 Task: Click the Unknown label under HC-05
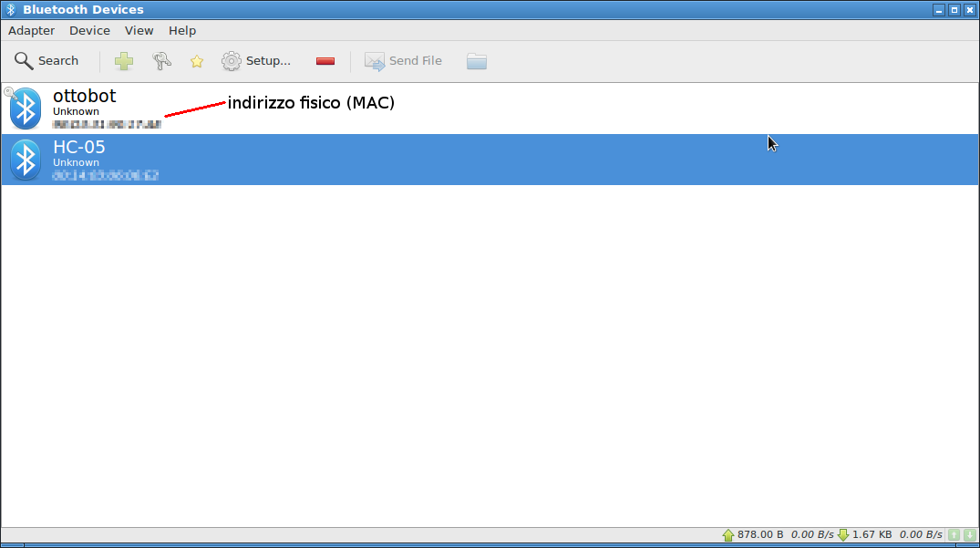click(76, 162)
